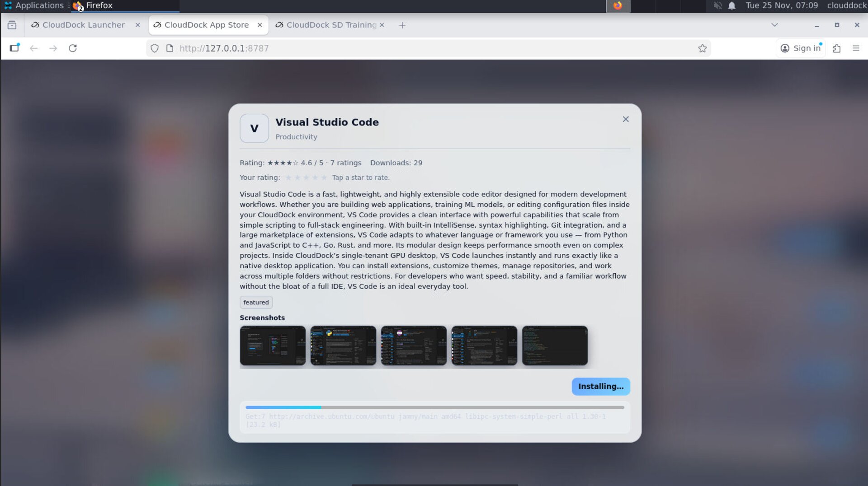Screen dimensions: 868x486
Task: Switch to the CloudDock SD Training tab
Action: [x=330, y=25]
